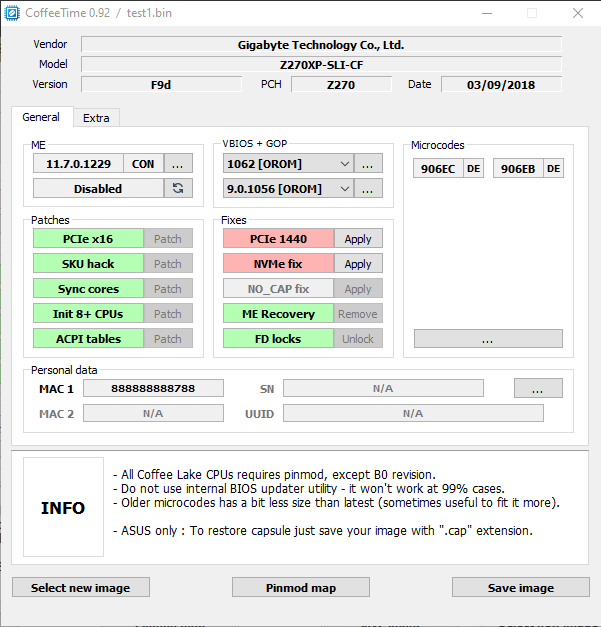The height and width of the screenshot is (627, 601).
Task: Click the CON ME type label
Action: 143,164
